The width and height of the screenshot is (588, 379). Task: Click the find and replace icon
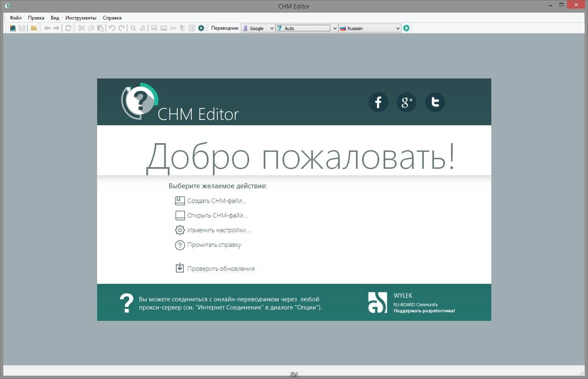[x=143, y=28]
